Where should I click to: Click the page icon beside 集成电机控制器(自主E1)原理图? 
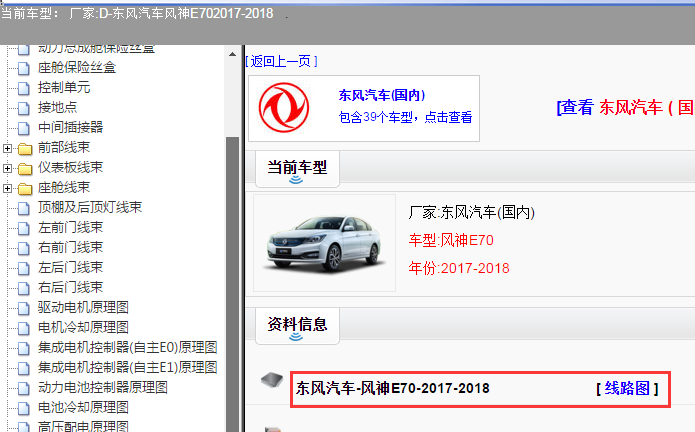coord(24,368)
